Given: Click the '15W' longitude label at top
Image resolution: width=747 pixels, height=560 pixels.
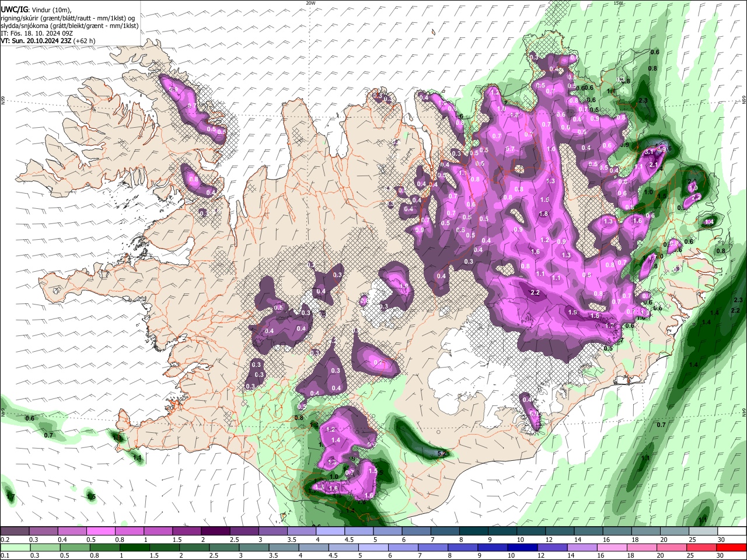Looking at the screenshot, I should coord(619,3).
